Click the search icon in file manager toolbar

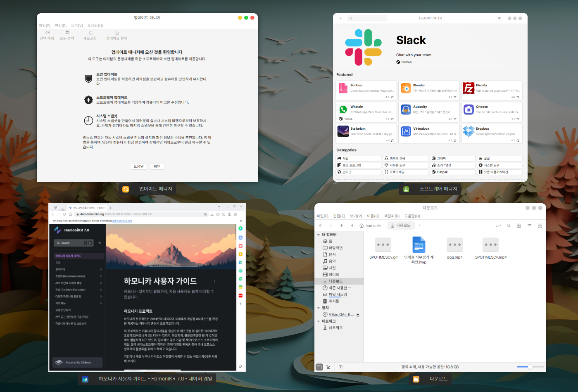[509, 226]
